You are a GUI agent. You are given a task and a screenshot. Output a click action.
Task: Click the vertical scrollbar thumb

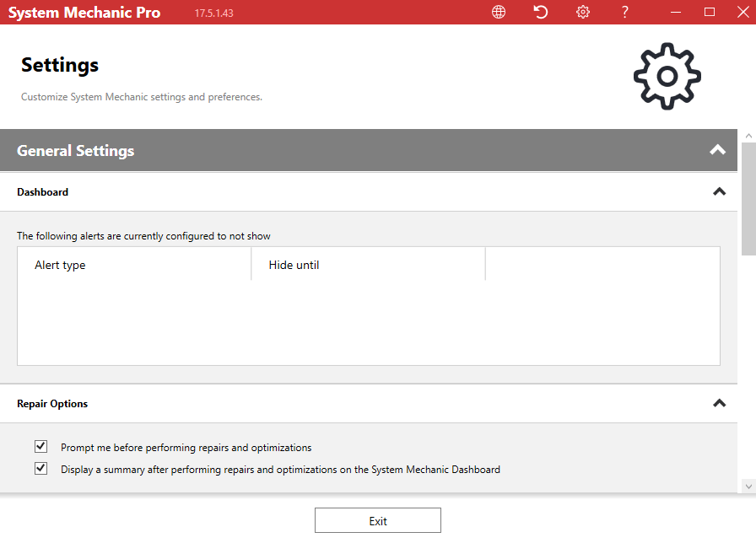[x=748, y=198]
